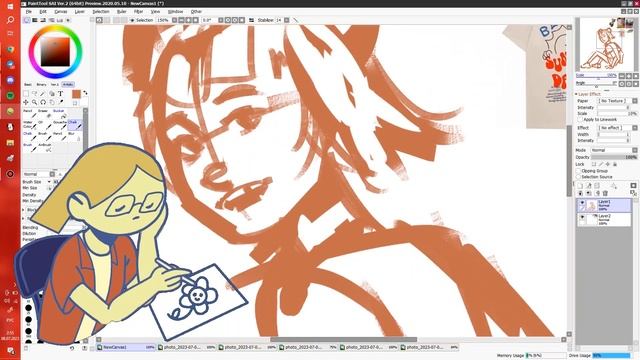
Task: Swap foreground and background colors
Action: tap(85, 93)
